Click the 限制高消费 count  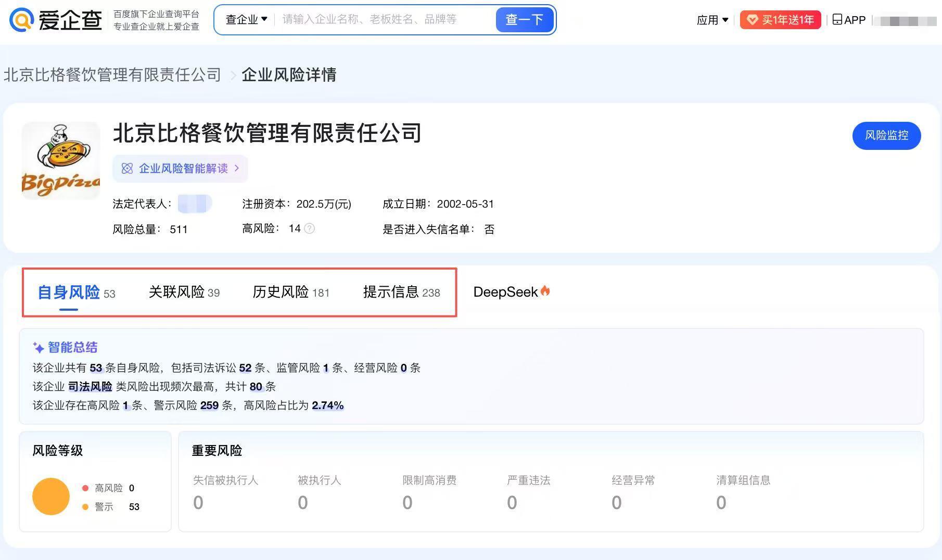[408, 503]
